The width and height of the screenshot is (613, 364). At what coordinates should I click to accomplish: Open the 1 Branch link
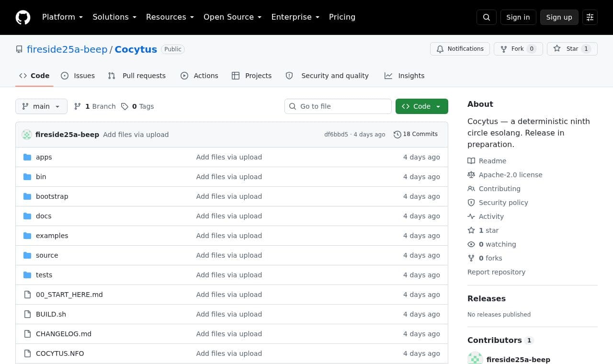point(95,106)
